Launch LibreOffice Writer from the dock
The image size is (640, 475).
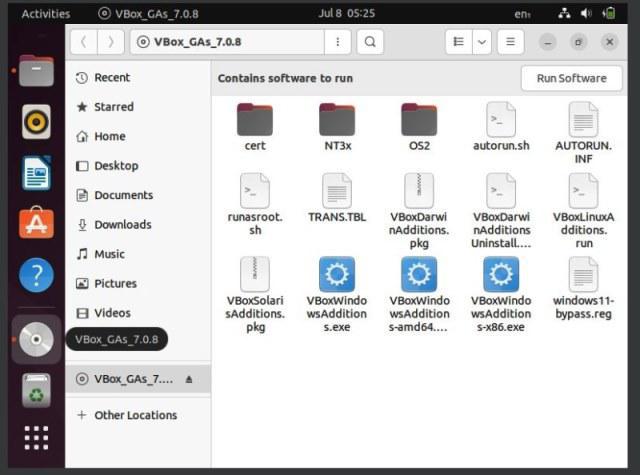(36, 173)
